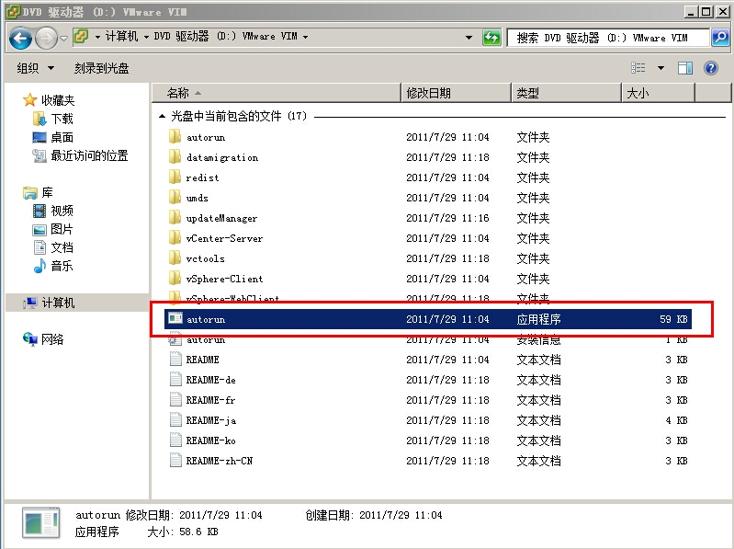This screenshot has width=734, height=549.
Task: Open the 图片 library
Action: (x=62, y=229)
